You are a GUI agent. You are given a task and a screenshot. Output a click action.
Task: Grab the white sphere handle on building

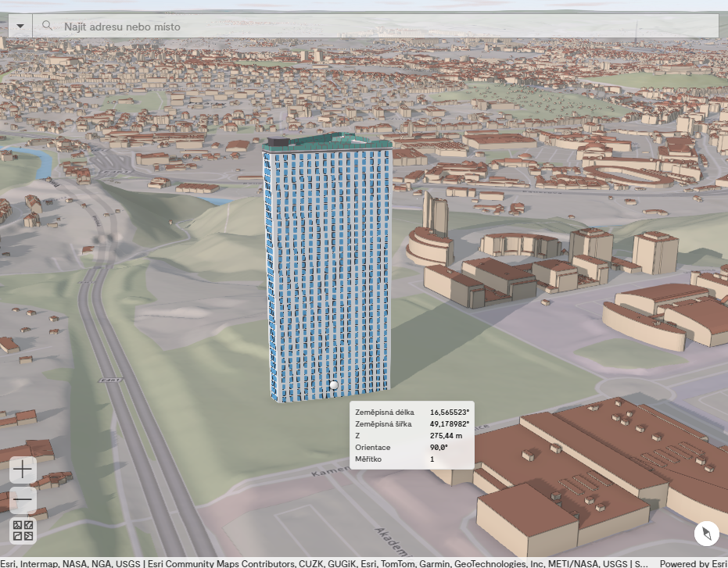334,384
